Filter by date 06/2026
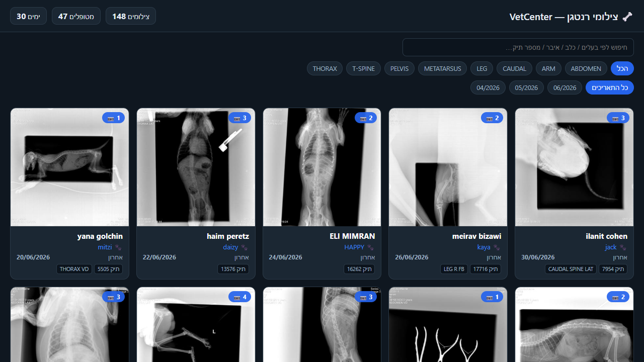The image size is (644, 362). 565,87
